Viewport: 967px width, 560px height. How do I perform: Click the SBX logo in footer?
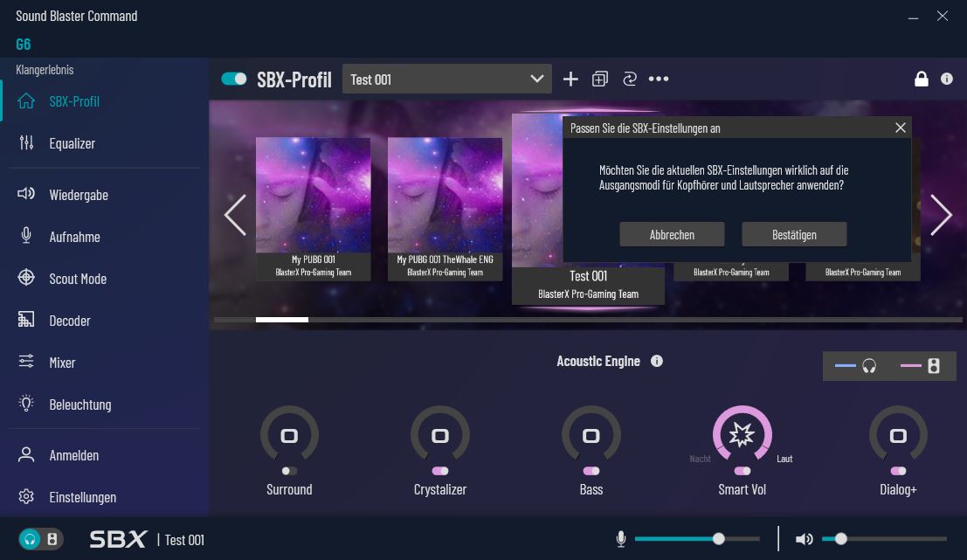[119, 539]
